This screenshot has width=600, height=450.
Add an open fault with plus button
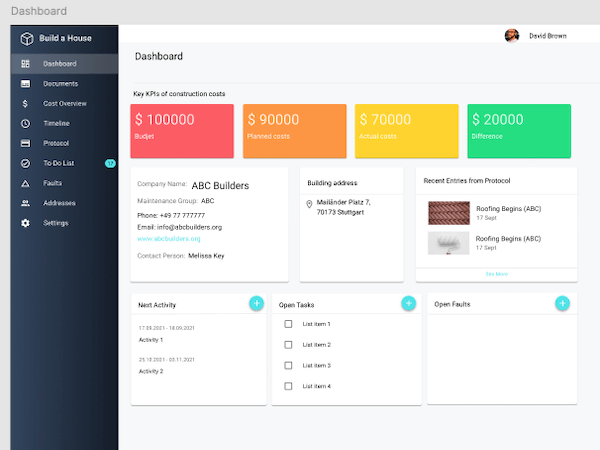563,303
